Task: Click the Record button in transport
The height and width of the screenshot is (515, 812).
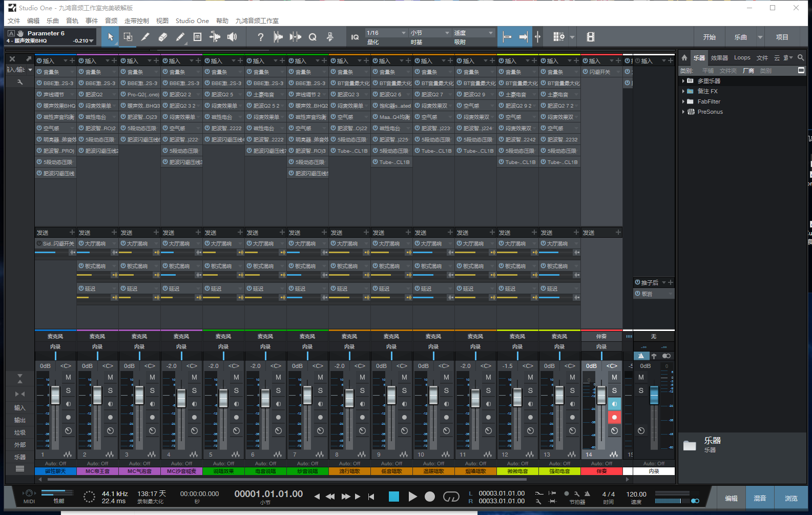Action: [430, 496]
